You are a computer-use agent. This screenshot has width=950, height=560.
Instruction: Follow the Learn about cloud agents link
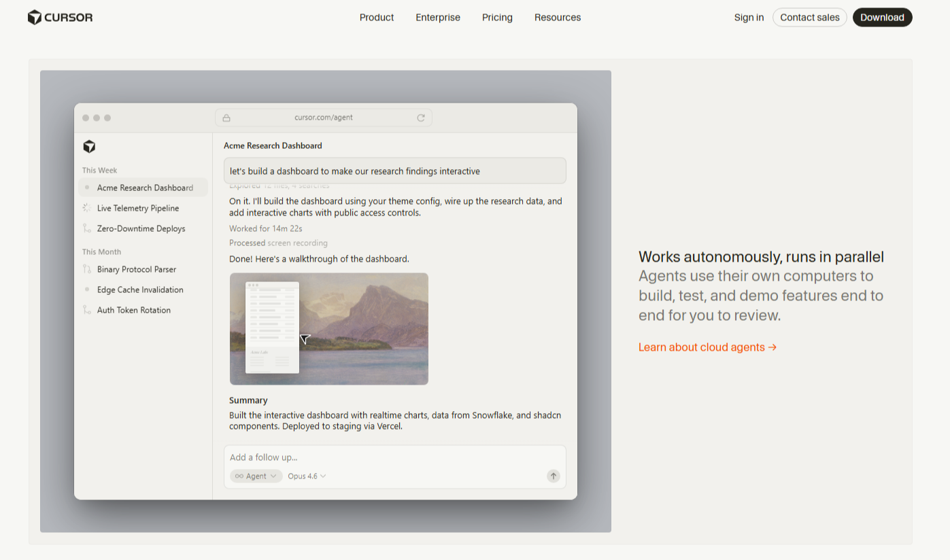(x=707, y=347)
